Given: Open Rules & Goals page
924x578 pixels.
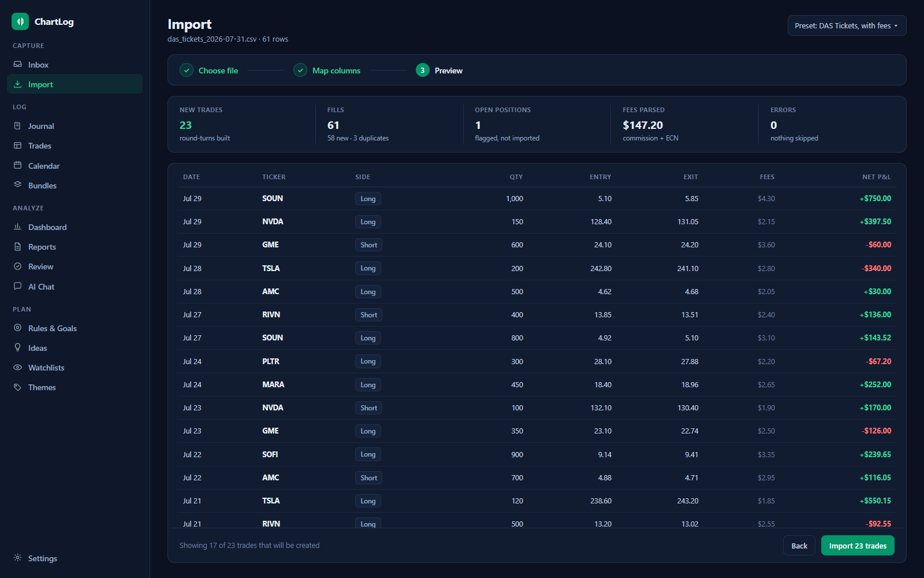Looking at the screenshot, I should [74, 328].
